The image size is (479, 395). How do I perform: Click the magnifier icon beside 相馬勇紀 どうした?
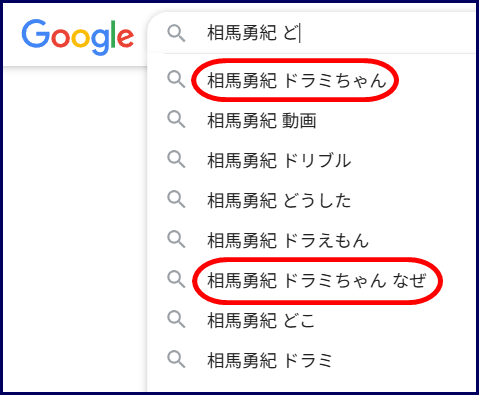(x=176, y=200)
